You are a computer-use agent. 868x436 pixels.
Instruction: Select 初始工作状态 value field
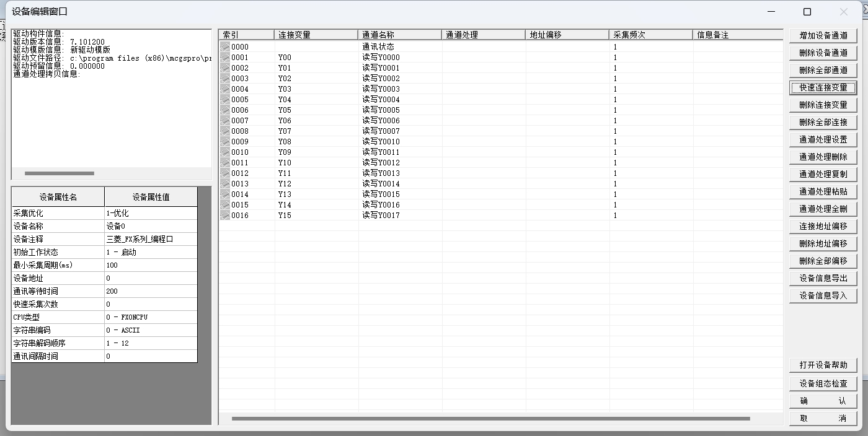coord(151,252)
